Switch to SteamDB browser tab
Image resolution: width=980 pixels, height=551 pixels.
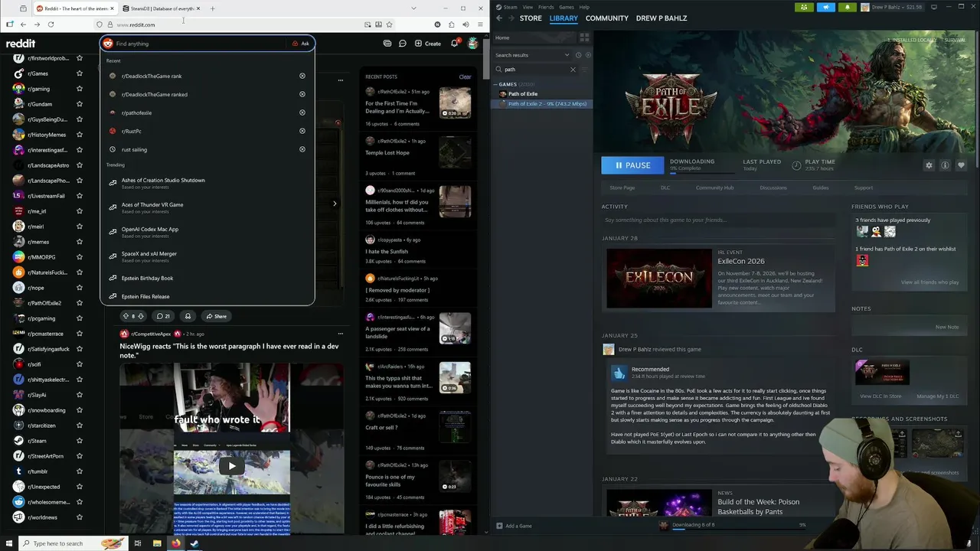[162, 8]
